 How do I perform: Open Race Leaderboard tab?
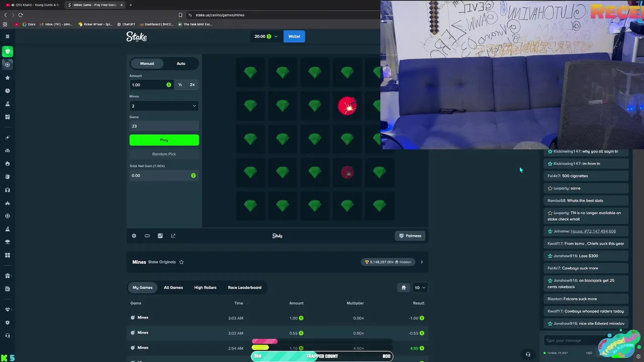click(245, 288)
